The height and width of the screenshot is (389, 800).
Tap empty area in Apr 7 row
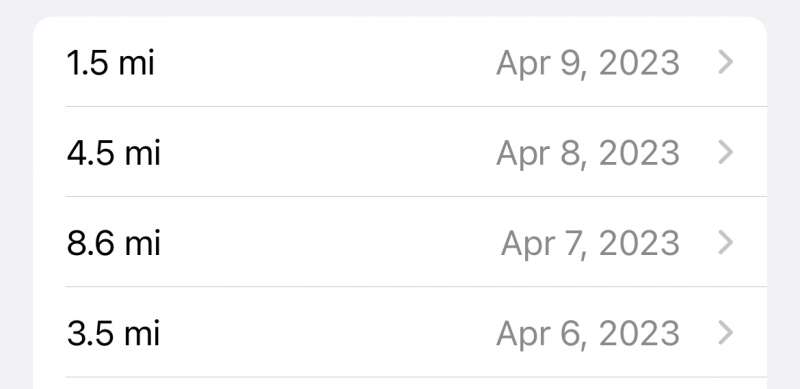pos(329,242)
